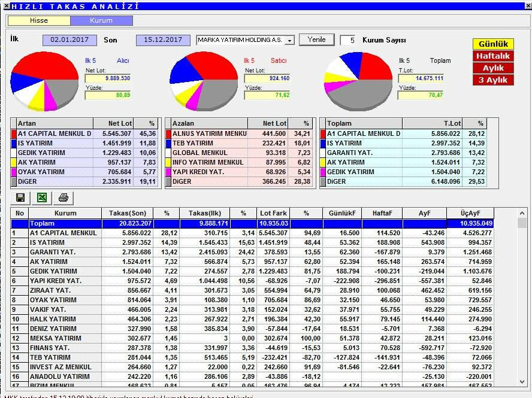532x398 pixels.
Task: Click the Son date field 15.12.2017
Action: 163,40
